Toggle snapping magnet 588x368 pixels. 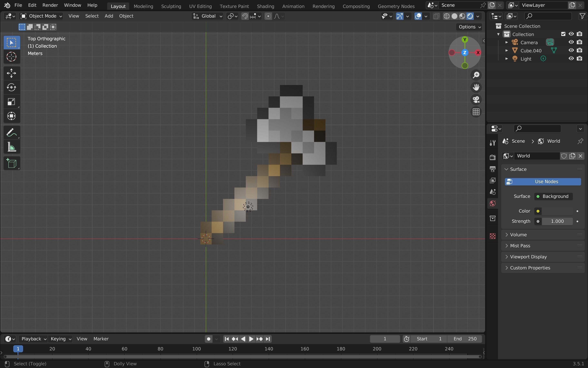point(245,16)
